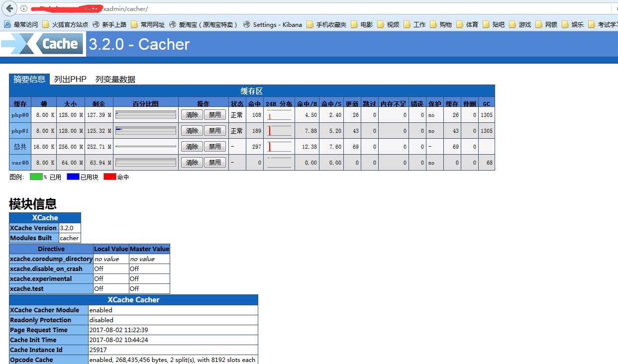Go back with the browser back arrow
Image resolution: width=618 pixels, height=364 pixels.
[9, 9]
